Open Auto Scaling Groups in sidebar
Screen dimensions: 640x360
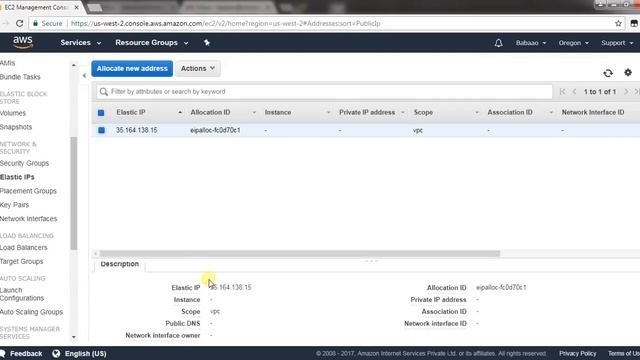coord(31,312)
